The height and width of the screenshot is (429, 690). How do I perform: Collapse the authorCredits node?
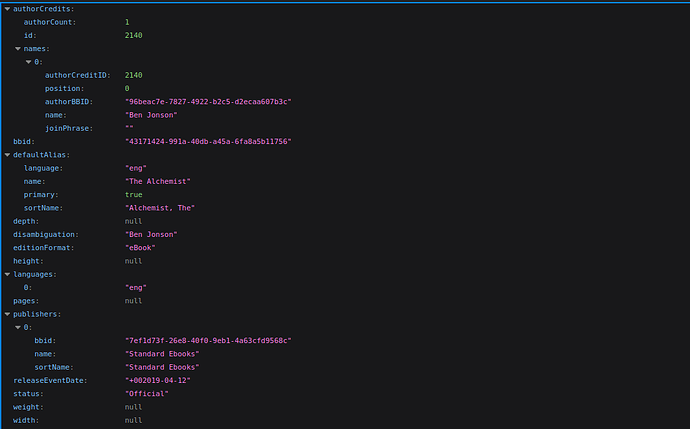(6, 9)
